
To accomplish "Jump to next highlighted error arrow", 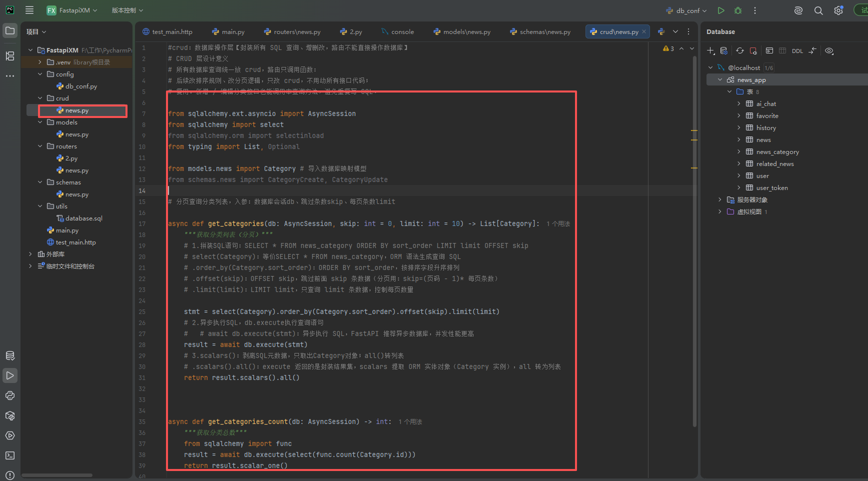I will coord(692,48).
